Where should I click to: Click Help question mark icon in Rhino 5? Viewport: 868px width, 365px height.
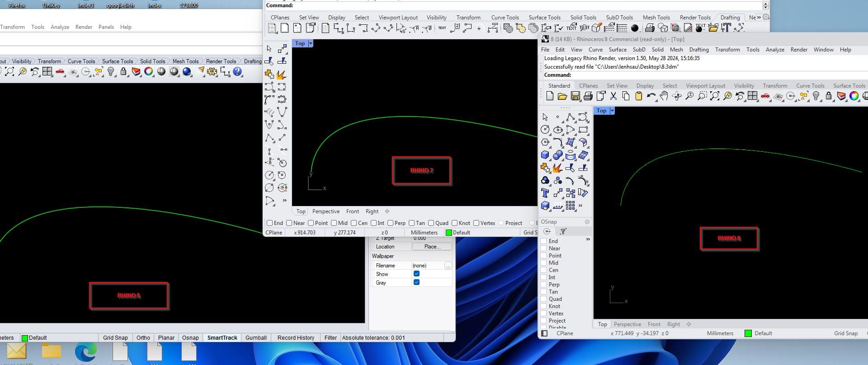click(237, 71)
